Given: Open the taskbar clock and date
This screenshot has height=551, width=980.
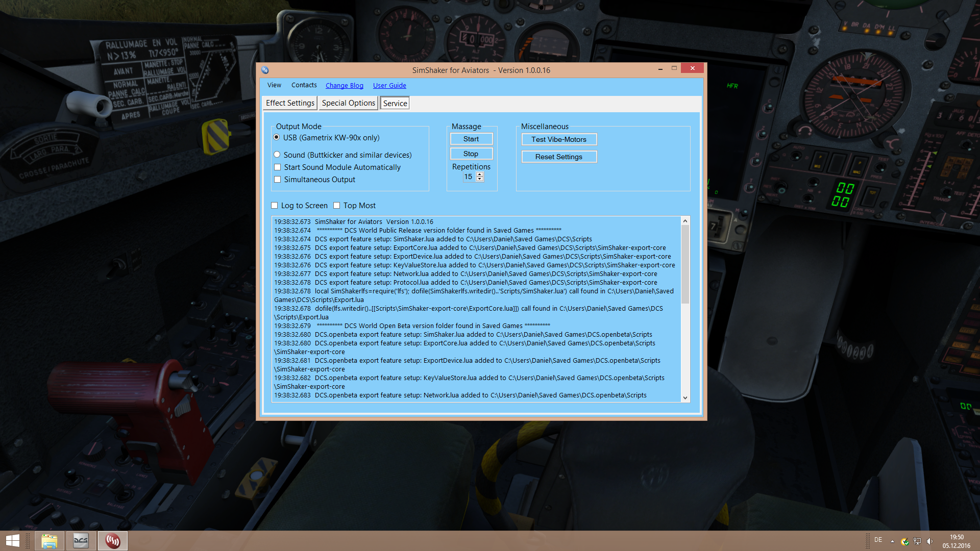Looking at the screenshot, I should coord(957,541).
